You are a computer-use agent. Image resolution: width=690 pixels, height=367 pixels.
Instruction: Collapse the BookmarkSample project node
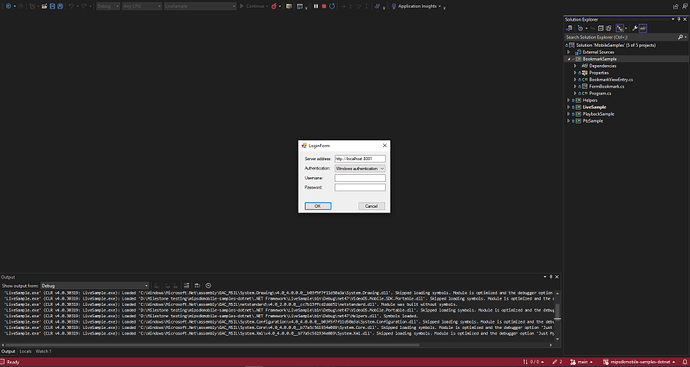tap(569, 59)
